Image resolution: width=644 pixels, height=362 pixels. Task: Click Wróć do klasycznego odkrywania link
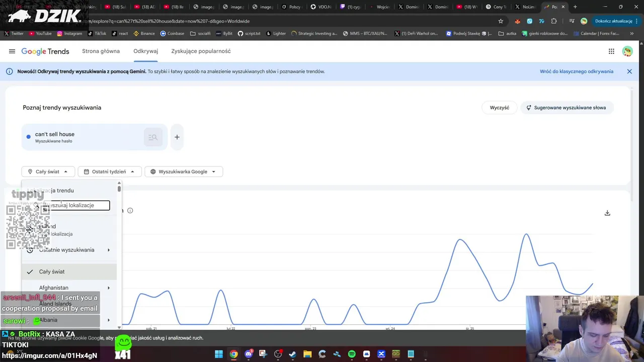[577, 71]
